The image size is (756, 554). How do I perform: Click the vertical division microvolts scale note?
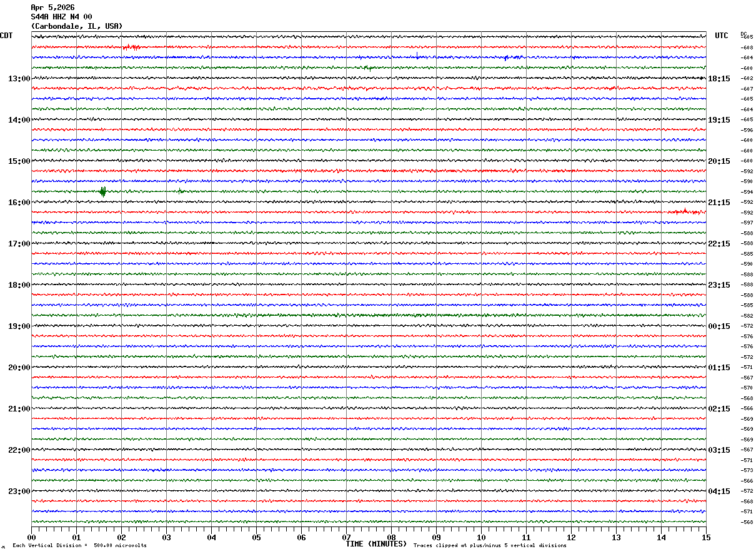pyautogui.click(x=80, y=546)
